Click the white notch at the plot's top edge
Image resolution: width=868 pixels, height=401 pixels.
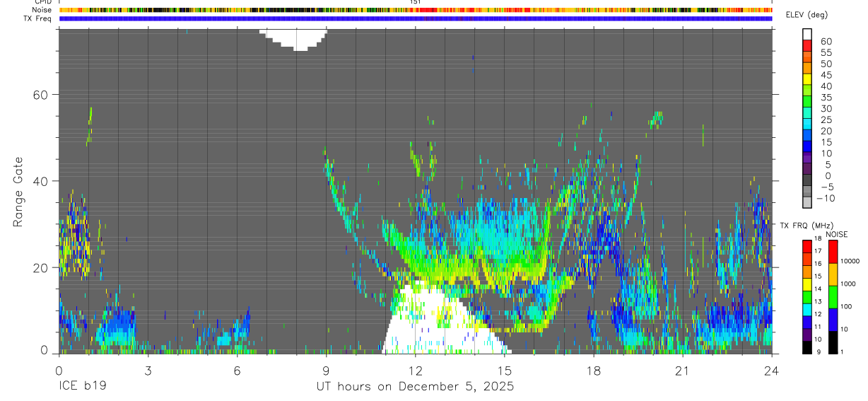coord(293,40)
